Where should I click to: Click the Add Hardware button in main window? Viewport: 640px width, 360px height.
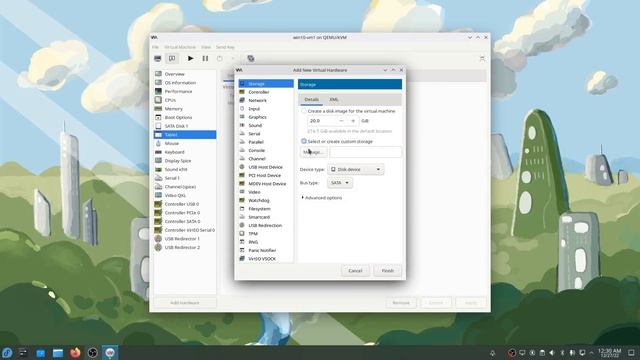click(185, 303)
